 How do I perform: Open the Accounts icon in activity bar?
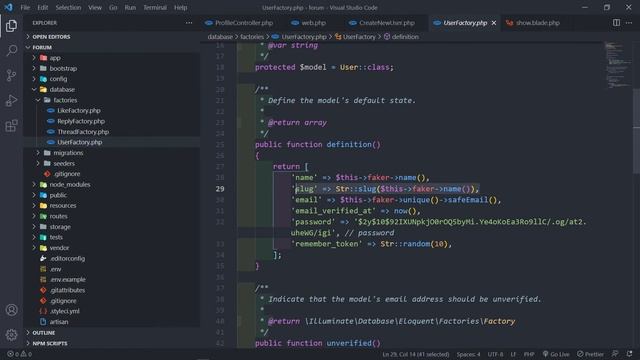[11, 310]
